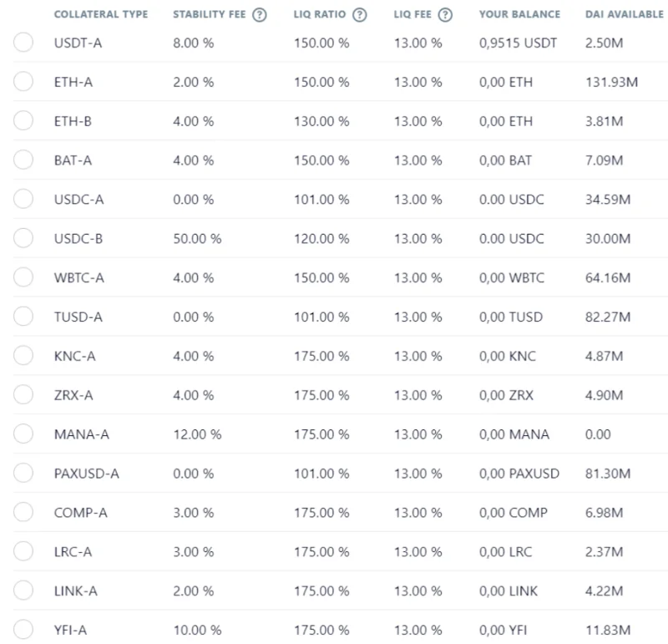
Task: Pick the YFI-A collateral radio button
Action: [23, 630]
